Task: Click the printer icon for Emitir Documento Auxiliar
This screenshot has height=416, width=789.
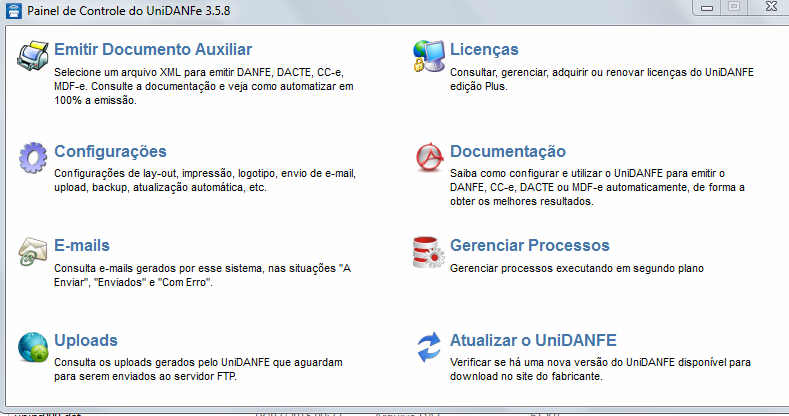Action: (33, 56)
